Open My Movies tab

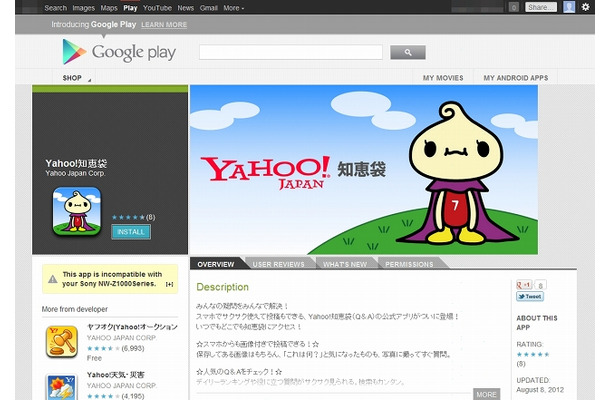click(x=443, y=78)
